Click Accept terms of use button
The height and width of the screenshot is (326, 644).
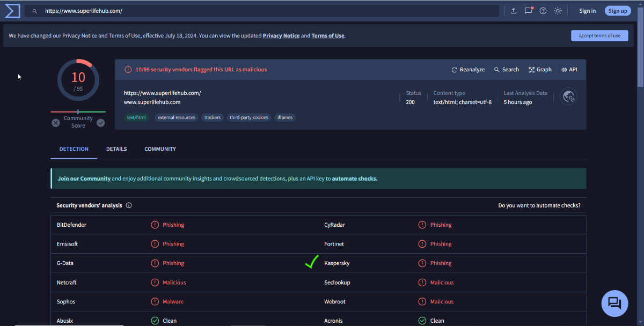coord(599,36)
